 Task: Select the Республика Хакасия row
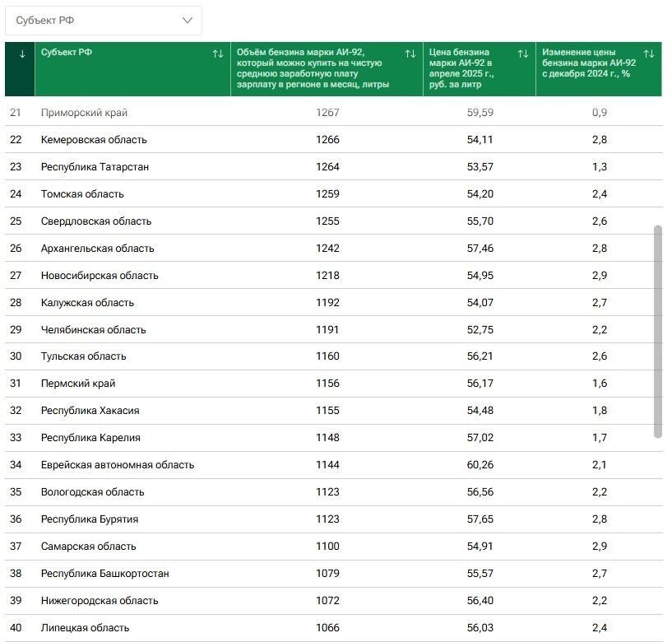(x=334, y=411)
